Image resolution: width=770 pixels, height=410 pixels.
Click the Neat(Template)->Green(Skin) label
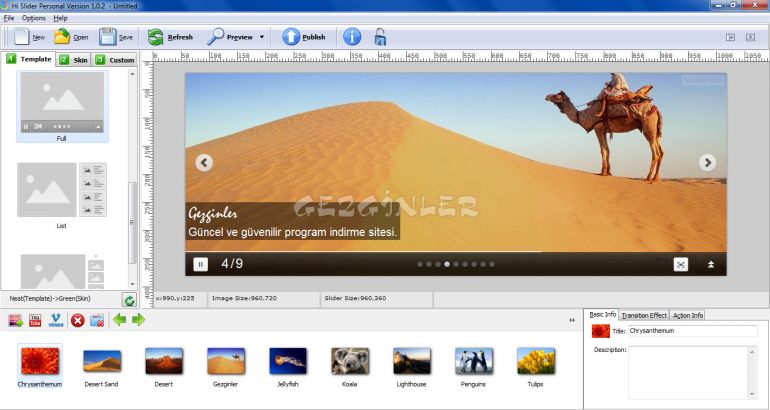[x=50, y=299]
